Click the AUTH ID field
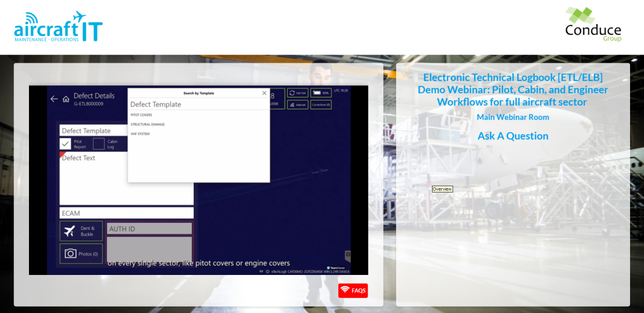This screenshot has height=313, width=644. pos(149,229)
